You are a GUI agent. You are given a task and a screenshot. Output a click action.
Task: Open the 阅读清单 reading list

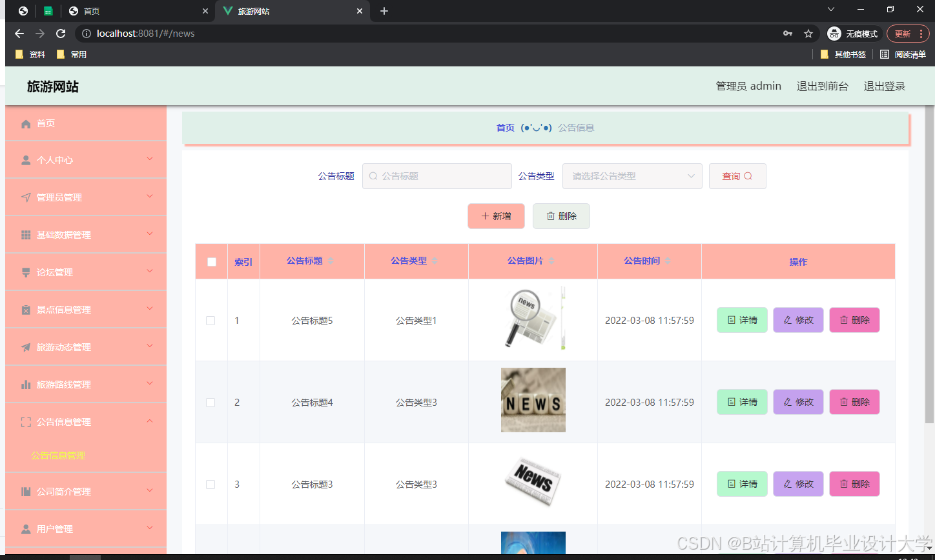902,55
